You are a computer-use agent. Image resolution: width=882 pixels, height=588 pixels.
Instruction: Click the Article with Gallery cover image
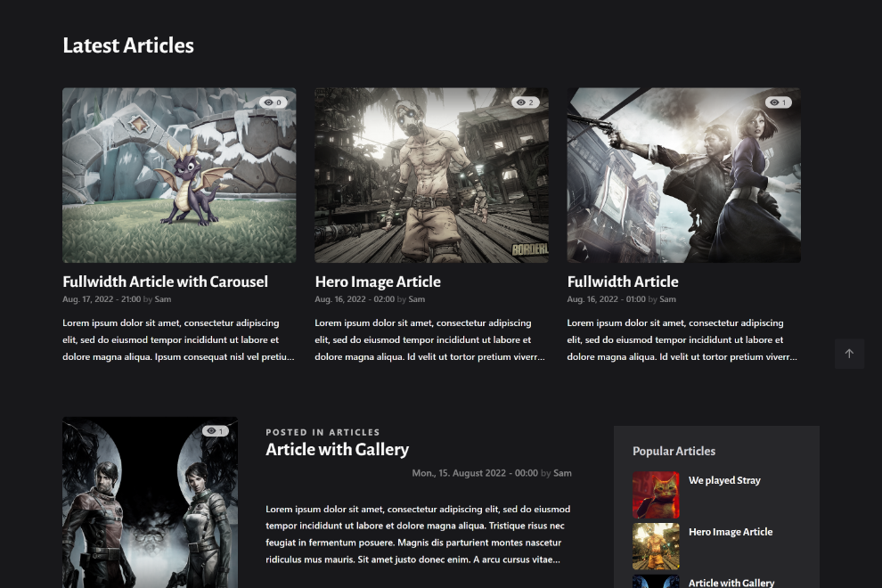(151, 502)
